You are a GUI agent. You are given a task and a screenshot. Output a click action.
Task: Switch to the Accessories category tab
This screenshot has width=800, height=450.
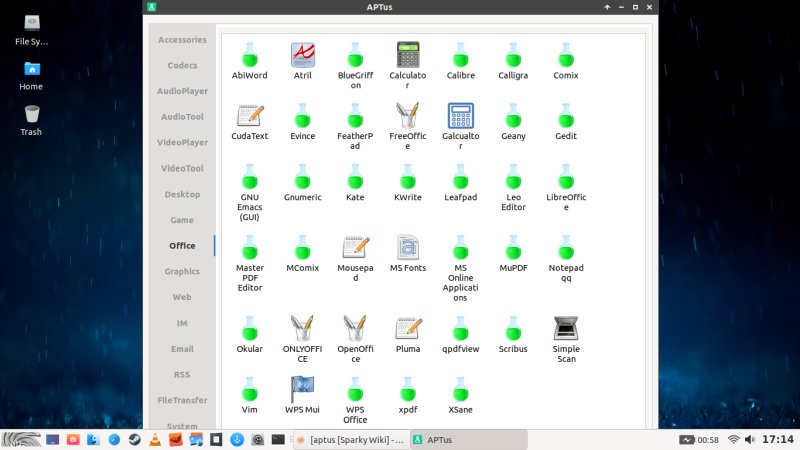click(x=182, y=40)
